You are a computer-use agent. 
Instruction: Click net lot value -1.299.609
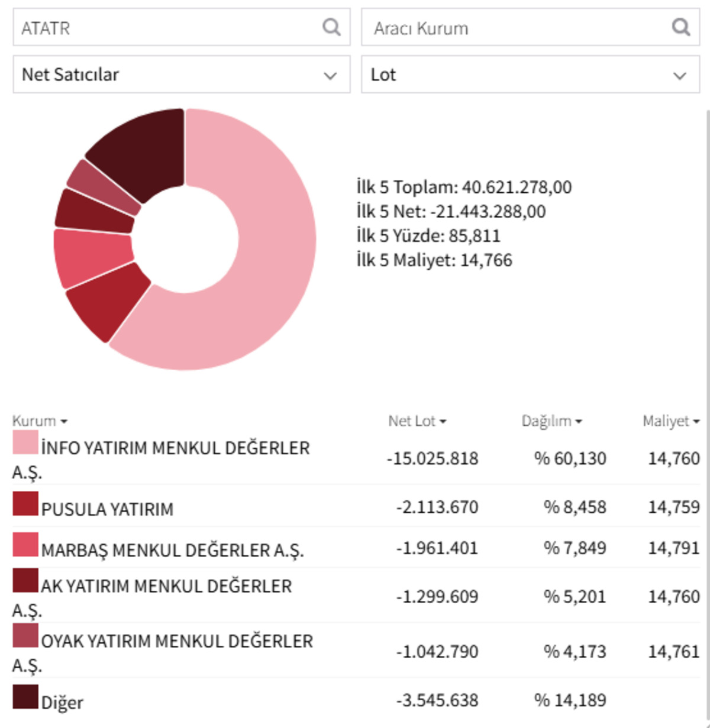[437, 596]
